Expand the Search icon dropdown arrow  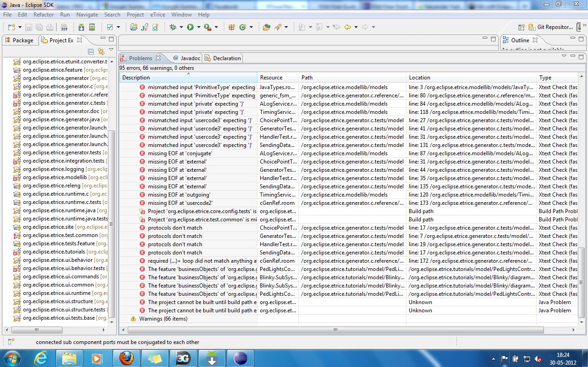click(286, 27)
